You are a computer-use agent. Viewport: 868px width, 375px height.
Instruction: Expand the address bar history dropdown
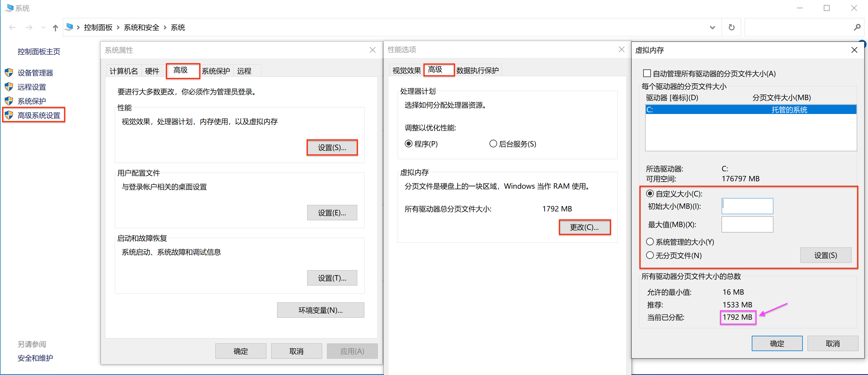[x=712, y=27]
